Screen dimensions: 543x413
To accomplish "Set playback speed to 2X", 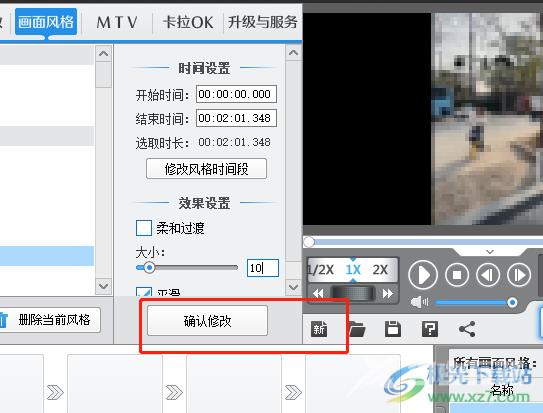I will [380, 270].
